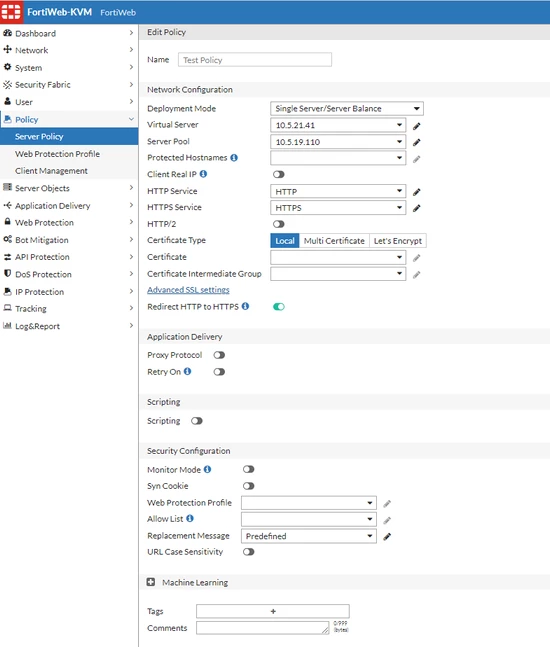
Task: Click the Comments text box
Action: (x=262, y=628)
